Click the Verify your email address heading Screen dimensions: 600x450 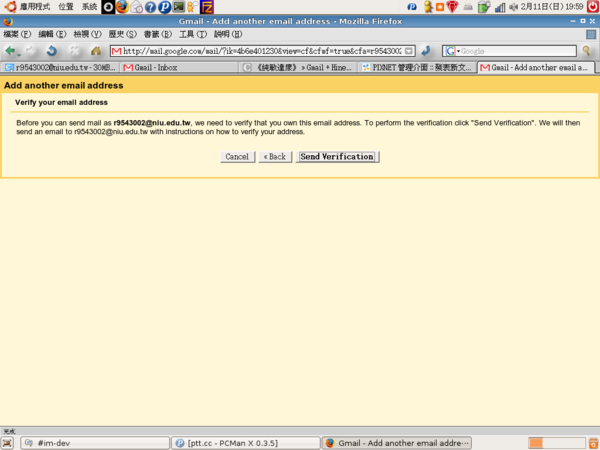(61, 103)
